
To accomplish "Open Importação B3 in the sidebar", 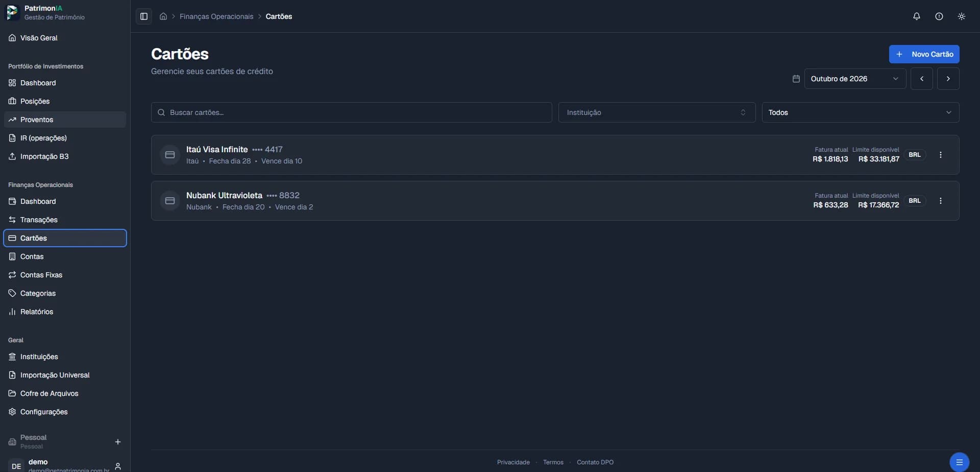I will [65, 156].
